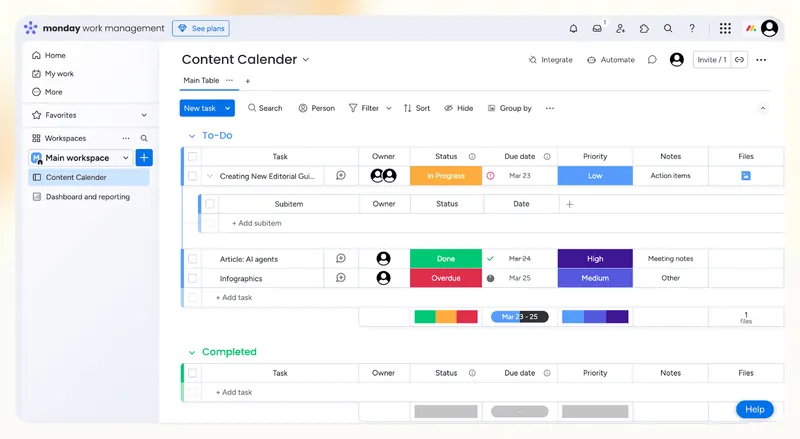
Task: Open update bubble for Infographics
Action: click(x=341, y=278)
